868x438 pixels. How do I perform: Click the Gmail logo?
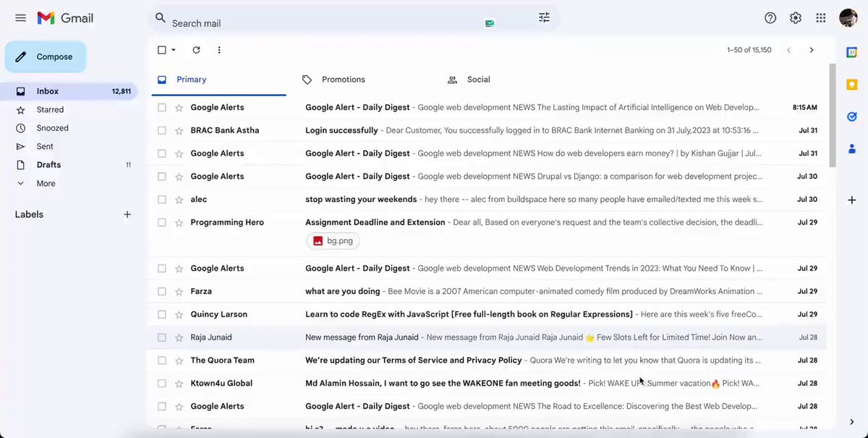pyautogui.click(x=65, y=18)
